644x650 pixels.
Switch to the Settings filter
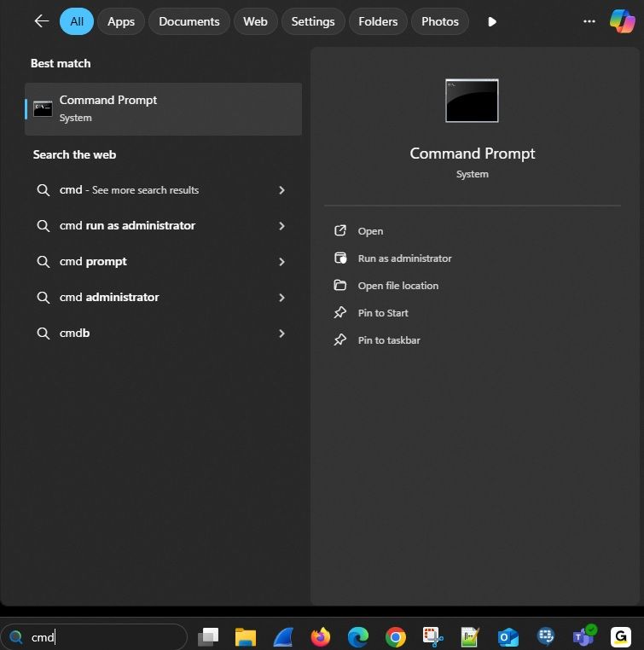point(313,21)
